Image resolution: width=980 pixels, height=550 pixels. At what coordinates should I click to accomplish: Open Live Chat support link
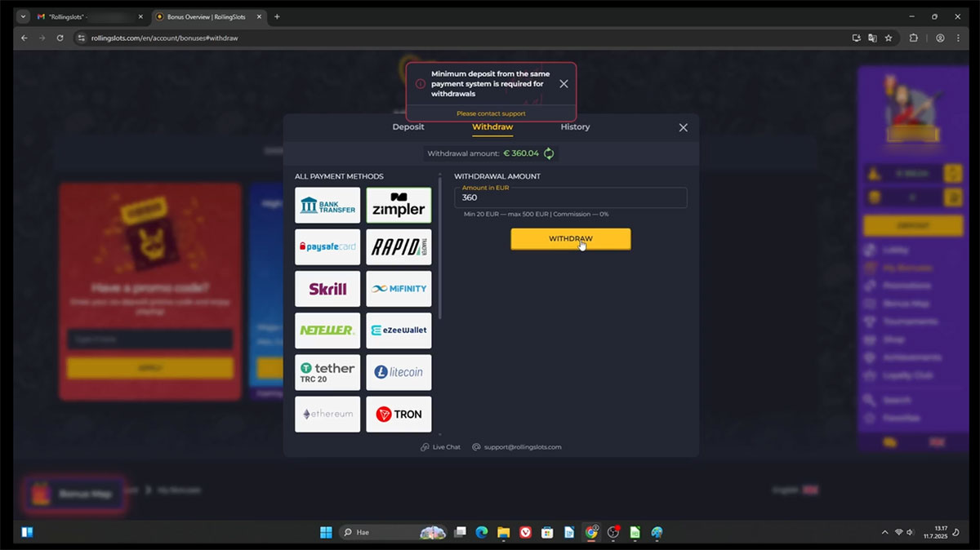441,447
